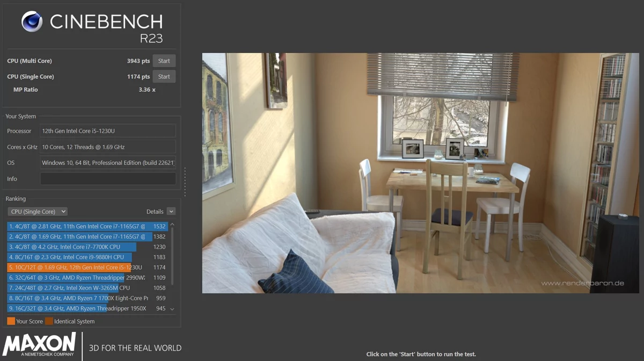The height and width of the screenshot is (361, 644).
Task: Click the Cinebench R23 logo sphere icon
Action: pos(32,22)
